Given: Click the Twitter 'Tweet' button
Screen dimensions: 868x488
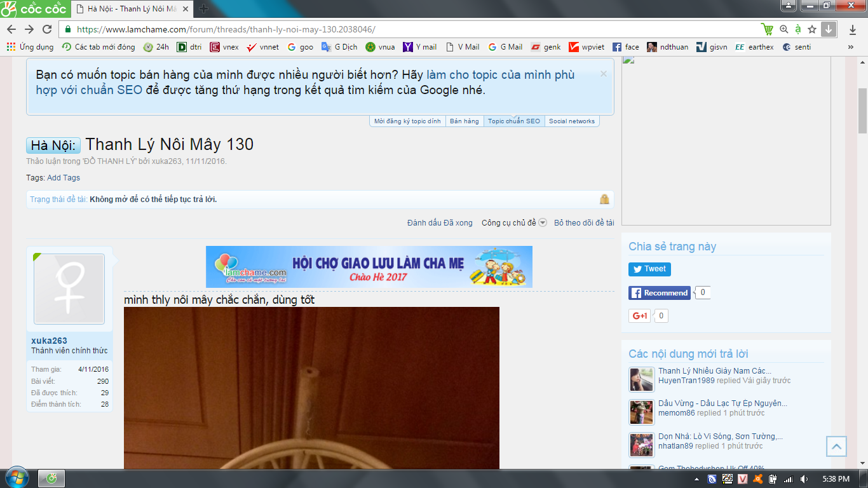Looking at the screenshot, I should click(x=649, y=269).
